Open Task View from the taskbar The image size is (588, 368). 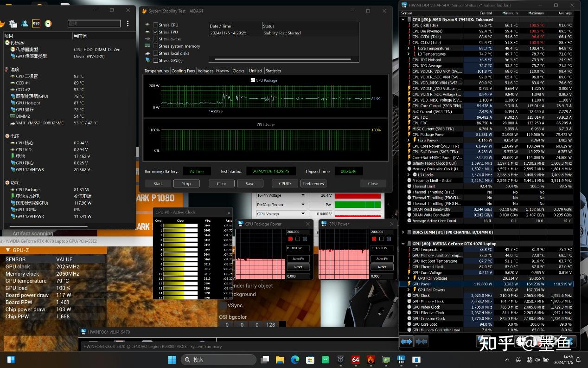click(265, 360)
